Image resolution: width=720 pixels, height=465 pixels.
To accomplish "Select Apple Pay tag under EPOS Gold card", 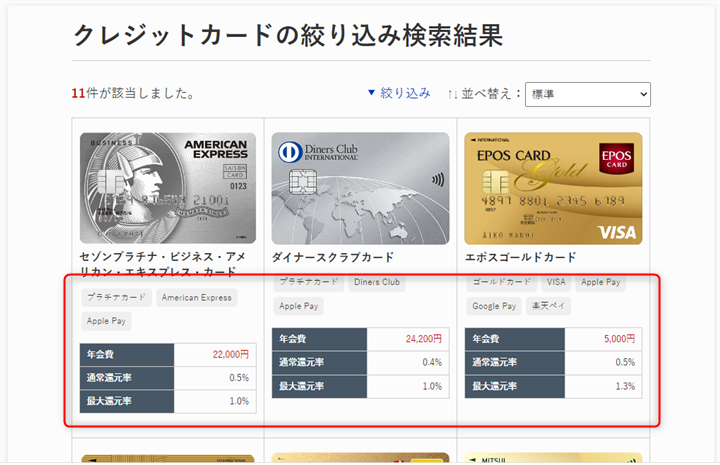I will [x=601, y=282].
